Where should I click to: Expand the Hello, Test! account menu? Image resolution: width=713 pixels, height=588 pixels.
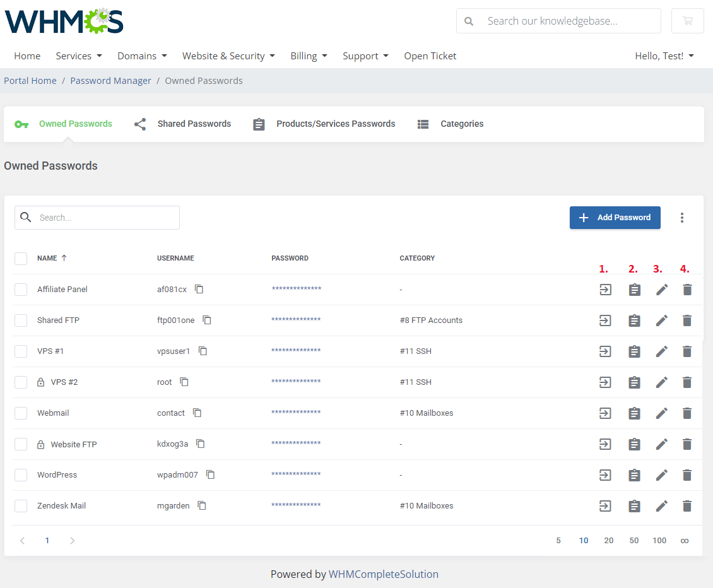coord(664,56)
